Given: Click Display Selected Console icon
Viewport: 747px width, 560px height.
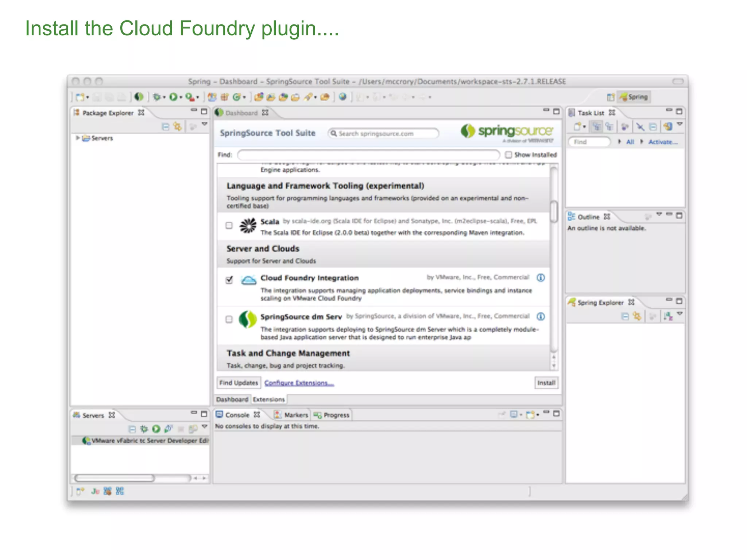Looking at the screenshot, I should 514,414.
